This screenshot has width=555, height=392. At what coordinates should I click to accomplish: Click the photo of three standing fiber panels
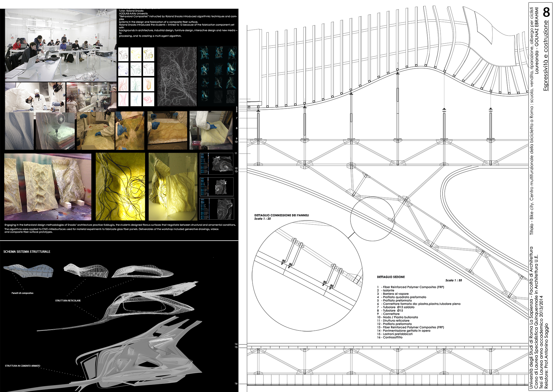click(48, 186)
